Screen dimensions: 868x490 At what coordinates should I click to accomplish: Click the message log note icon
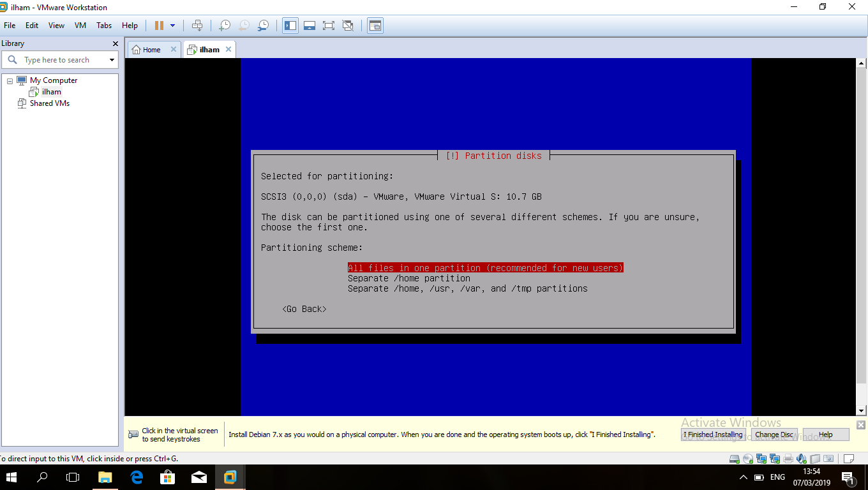849,458
